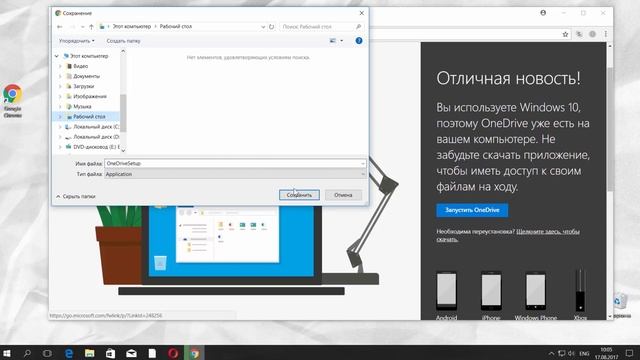This screenshot has width=640, height=360.
Task: Open the Chrome three-dot menu
Action: tap(606, 34)
